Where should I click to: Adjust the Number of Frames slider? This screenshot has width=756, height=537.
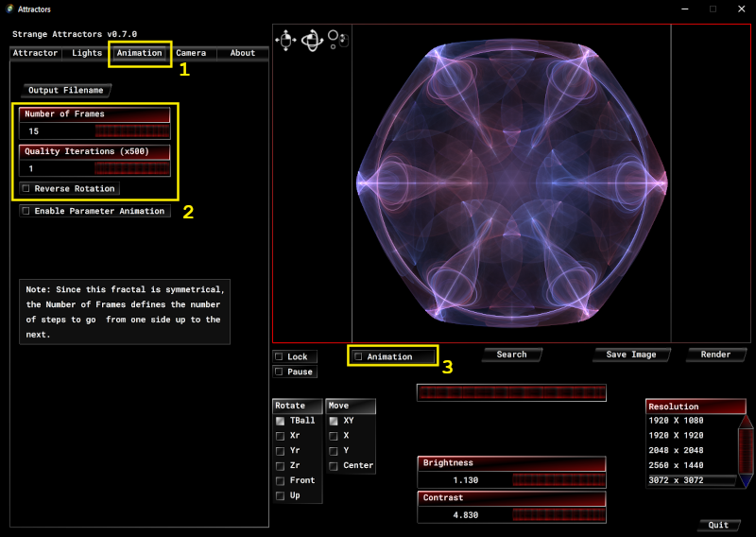pos(132,131)
